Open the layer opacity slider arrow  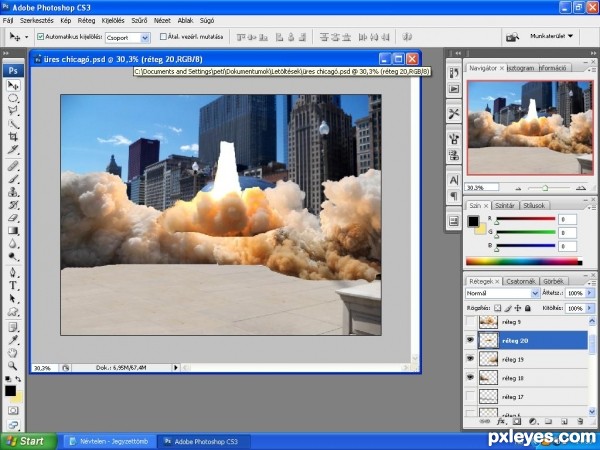[590, 293]
